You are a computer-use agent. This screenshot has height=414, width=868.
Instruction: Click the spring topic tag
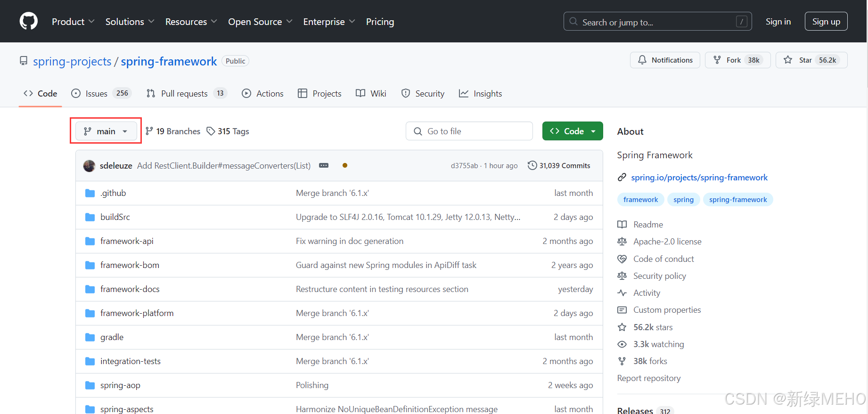683,200
